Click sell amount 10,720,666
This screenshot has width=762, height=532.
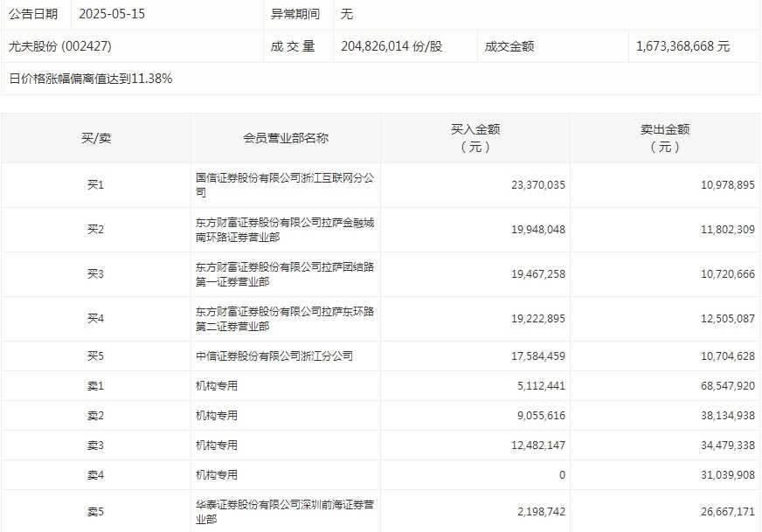(x=728, y=274)
